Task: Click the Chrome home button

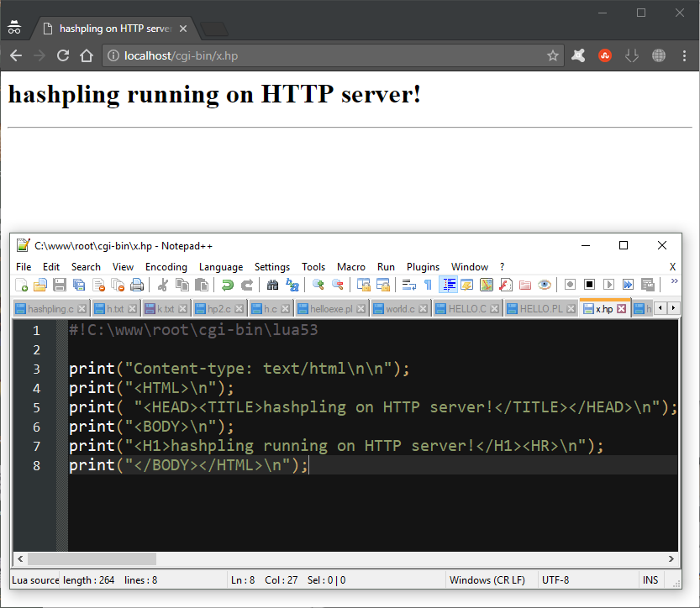Action: (87, 55)
